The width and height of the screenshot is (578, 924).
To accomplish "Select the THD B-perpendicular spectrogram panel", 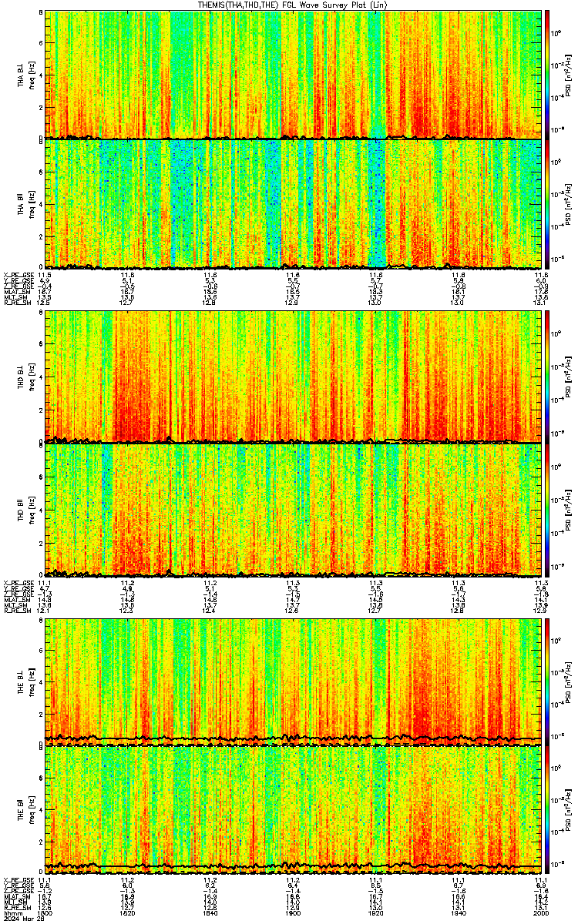I will tap(294, 377).
